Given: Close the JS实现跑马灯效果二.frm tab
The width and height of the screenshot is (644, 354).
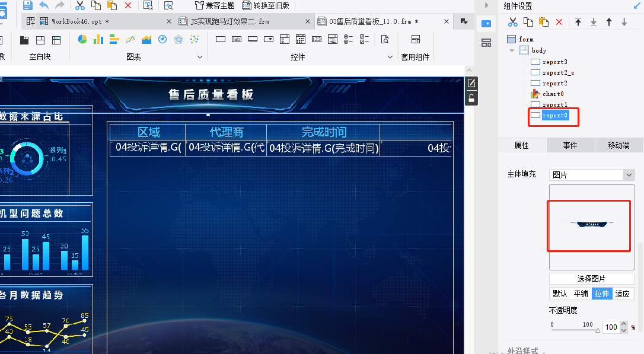Looking at the screenshot, I should coord(308,21).
